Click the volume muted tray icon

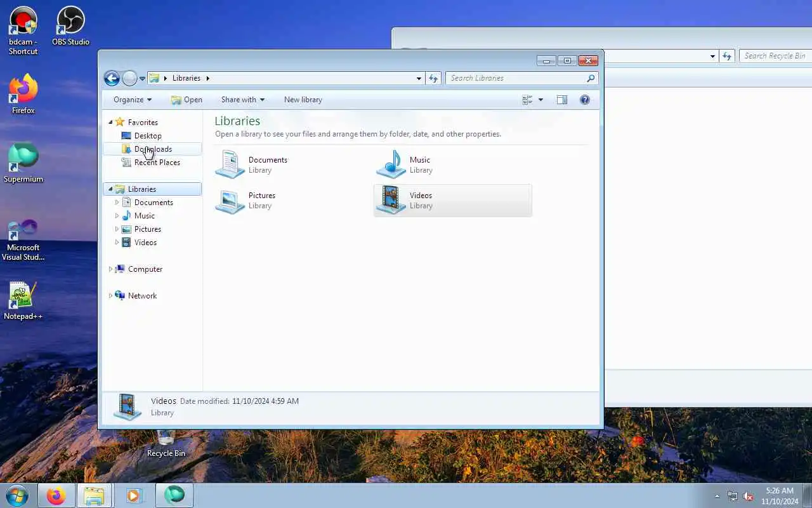click(749, 496)
